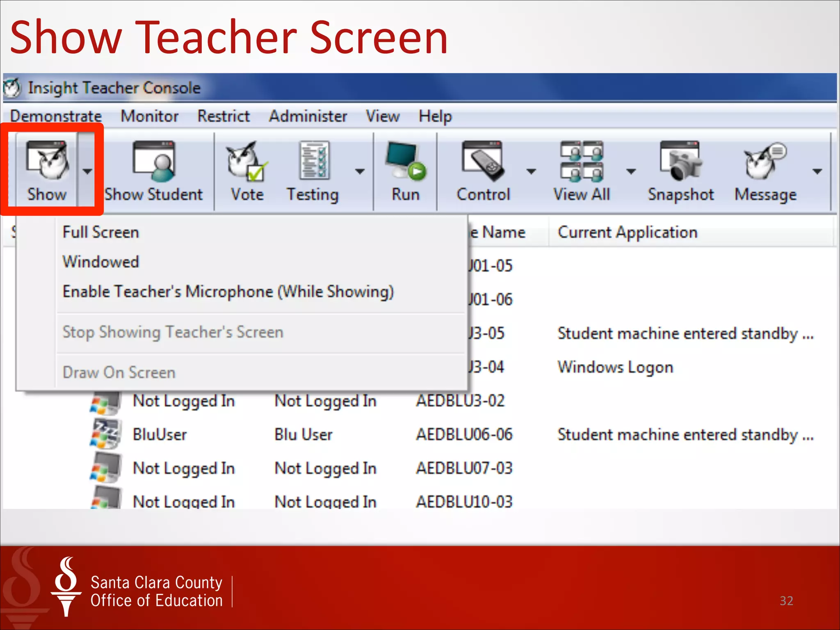The image size is (840, 630).
Task: Choose Full Screen from the Show menu
Action: tap(100, 232)
